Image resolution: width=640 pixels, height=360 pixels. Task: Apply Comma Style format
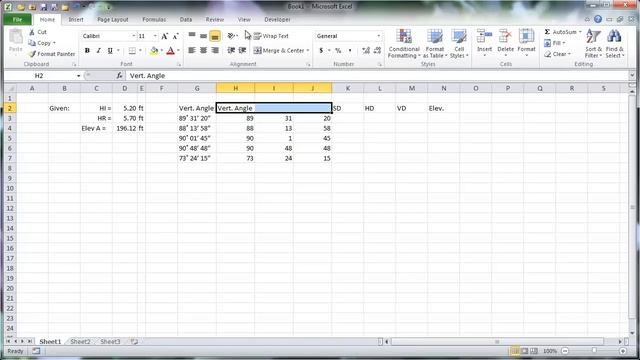coord(350,51)
